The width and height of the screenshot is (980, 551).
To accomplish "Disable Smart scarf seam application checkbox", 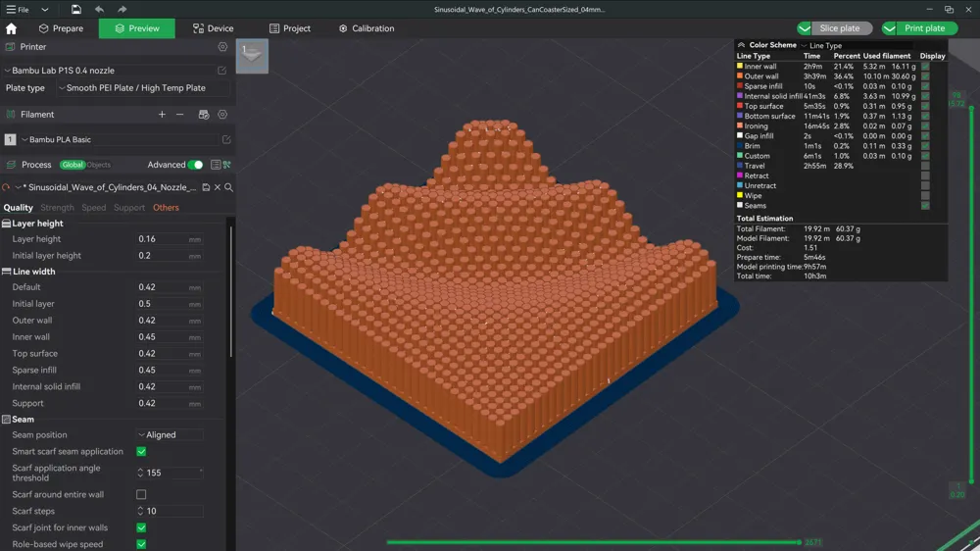I will pos(141,452).
